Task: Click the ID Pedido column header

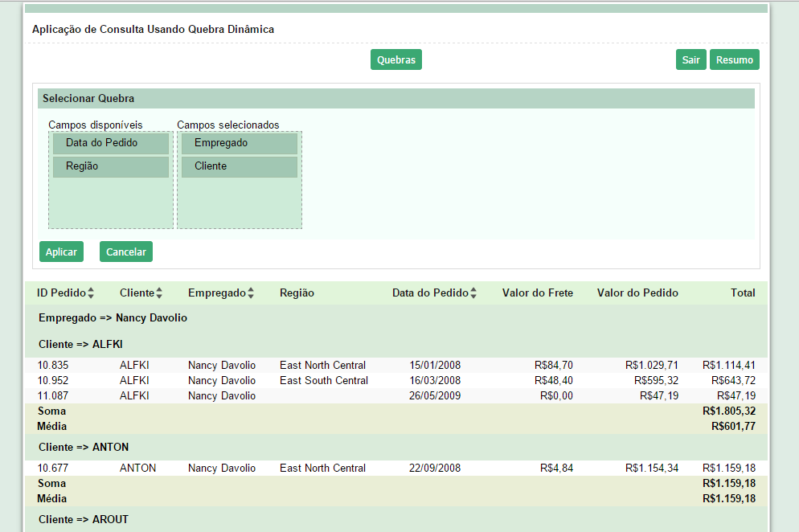Action: (61, 293)
